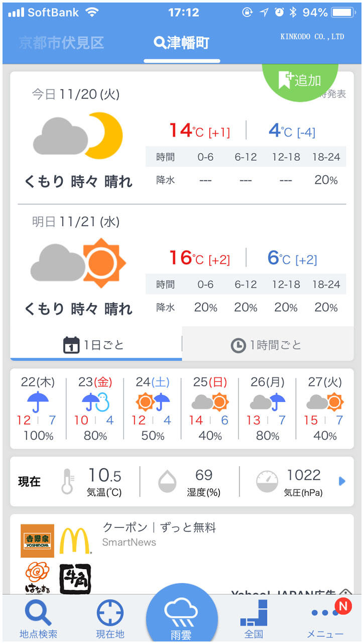
Task: Tap tomorrow's 明日 11/21 forecast icon
Action: point(78,263)
